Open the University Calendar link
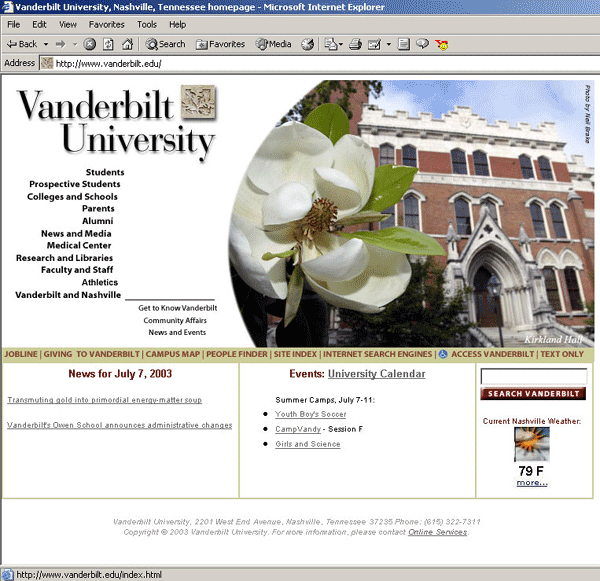The height and width of the screenshot is (581, 600). coord(376,374)
